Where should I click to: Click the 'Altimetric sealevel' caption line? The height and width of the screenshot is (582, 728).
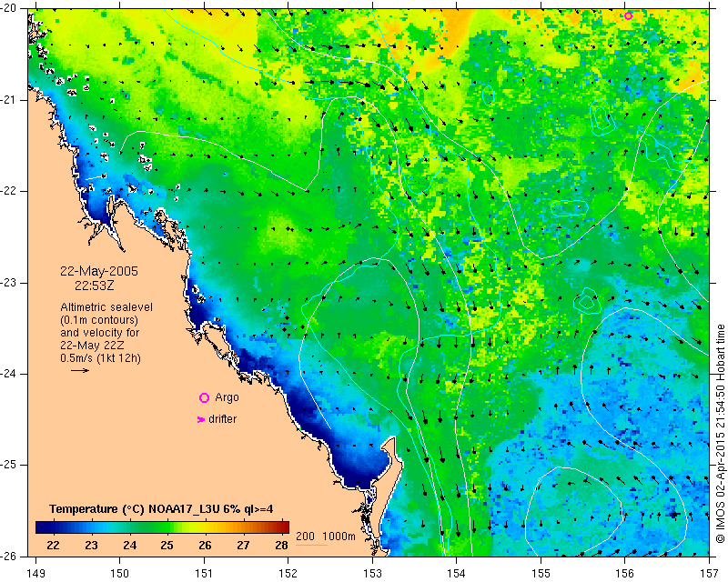(x=106, y=307)
